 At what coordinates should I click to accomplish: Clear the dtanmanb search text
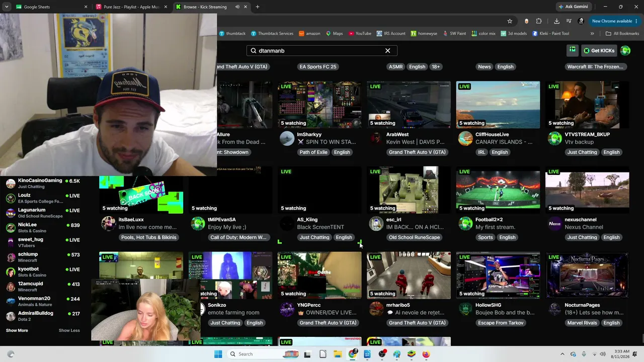click(x=387, y=51)
